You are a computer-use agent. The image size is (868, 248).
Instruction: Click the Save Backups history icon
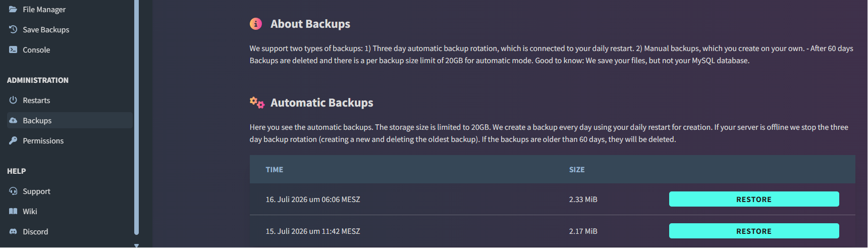(x=13, y=29)
